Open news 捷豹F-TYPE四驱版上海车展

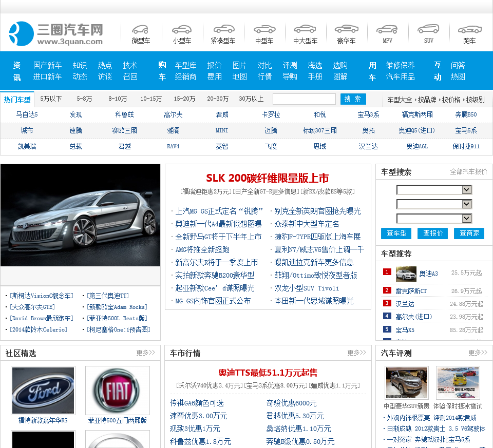tap(317, 237)
